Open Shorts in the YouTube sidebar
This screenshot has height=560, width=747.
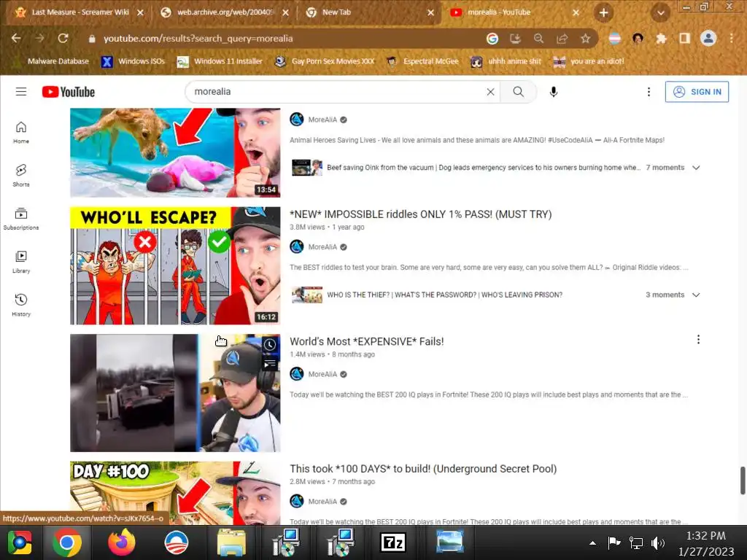[21, 175]
